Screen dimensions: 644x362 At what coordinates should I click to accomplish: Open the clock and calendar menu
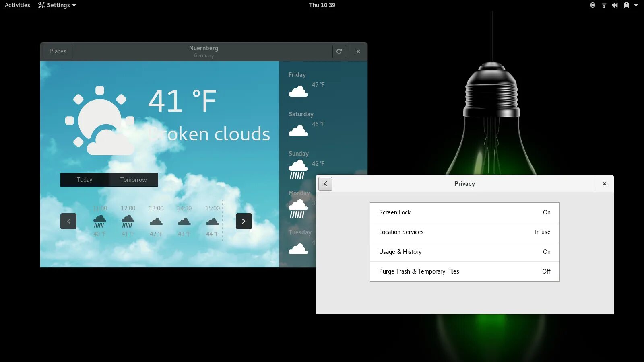(x=322, y=5)
